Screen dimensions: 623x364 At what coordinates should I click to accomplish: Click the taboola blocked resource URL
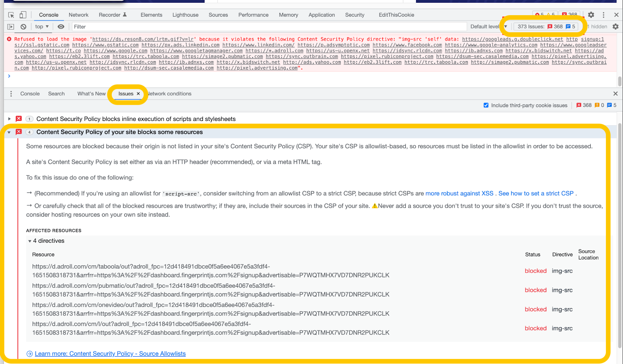pos(211,271)
